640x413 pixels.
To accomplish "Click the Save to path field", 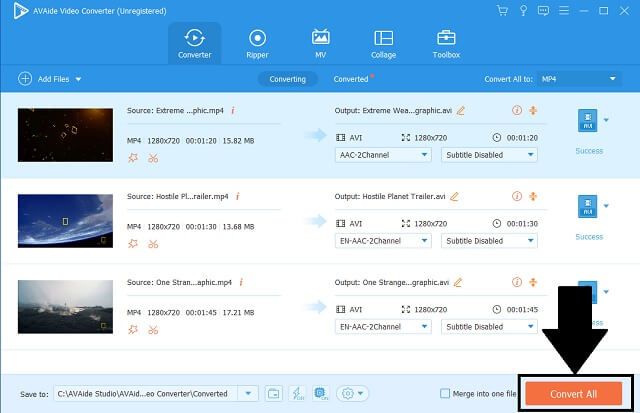I will 146,394.
